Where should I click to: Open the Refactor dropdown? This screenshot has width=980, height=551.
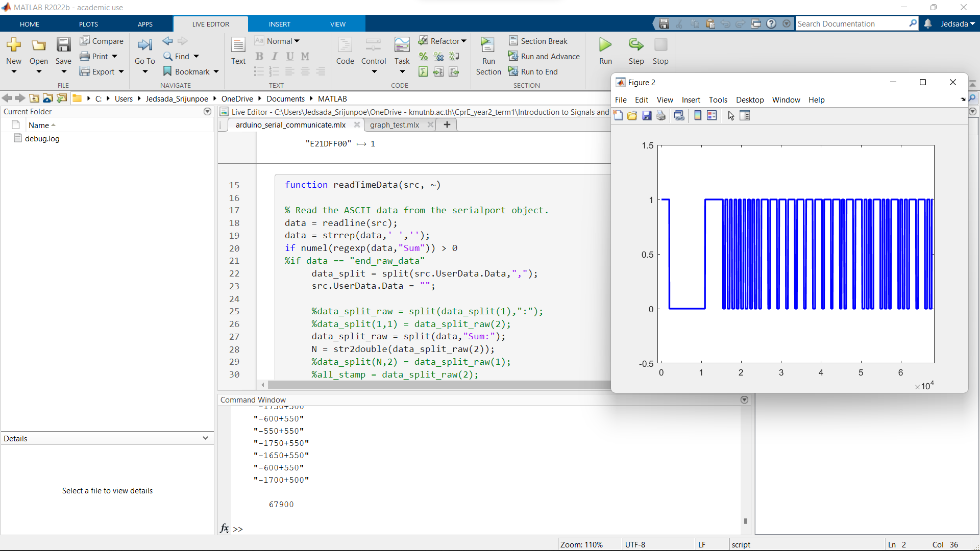coord(443,41)
